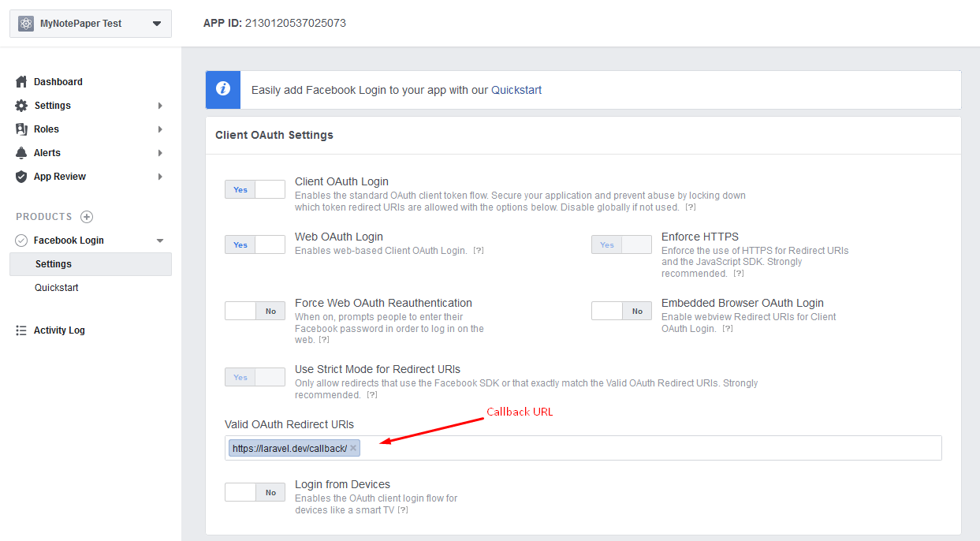The width and height of the screenshot is (980, 541).
Task: Toggle Force Web OAuth Reauthentication switch
Action: click(x=255, y=311)
